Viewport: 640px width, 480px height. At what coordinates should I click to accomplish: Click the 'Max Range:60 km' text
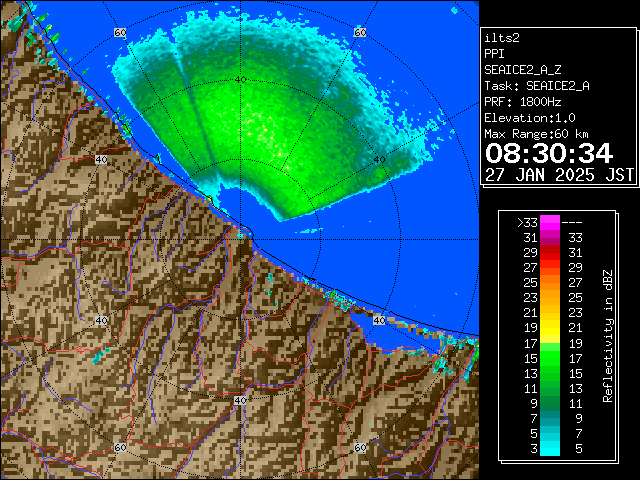[x=536, y=134]
